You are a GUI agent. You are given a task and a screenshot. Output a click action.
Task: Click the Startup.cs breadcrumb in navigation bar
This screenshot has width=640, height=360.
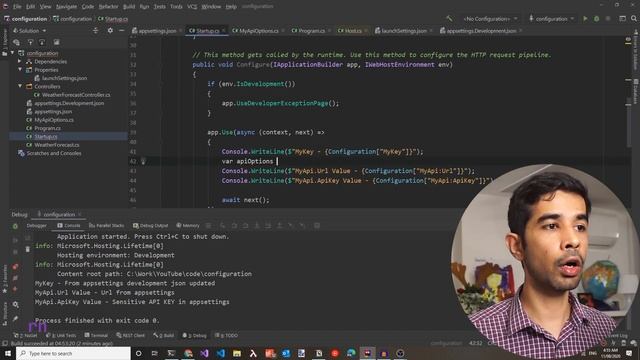[113, 19]
